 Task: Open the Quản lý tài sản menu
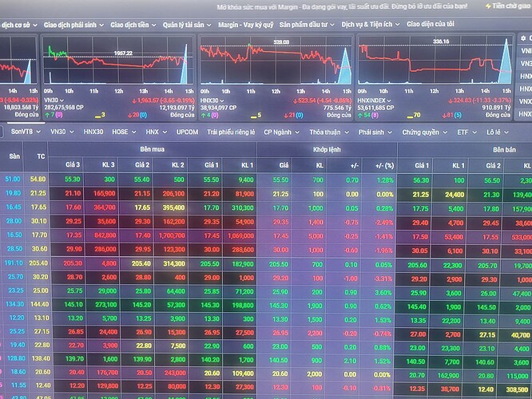[187, 25]
